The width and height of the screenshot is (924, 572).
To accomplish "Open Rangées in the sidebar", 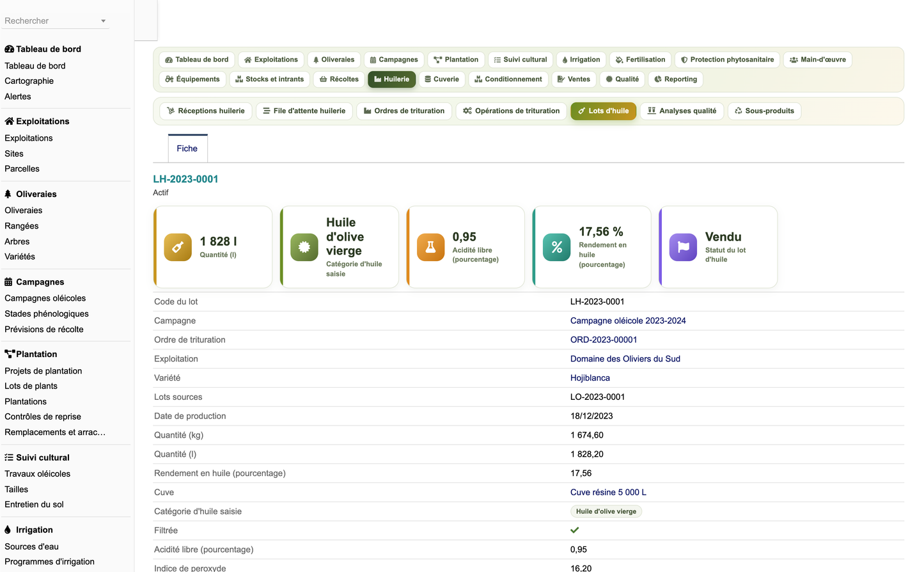I will (22, 226).
